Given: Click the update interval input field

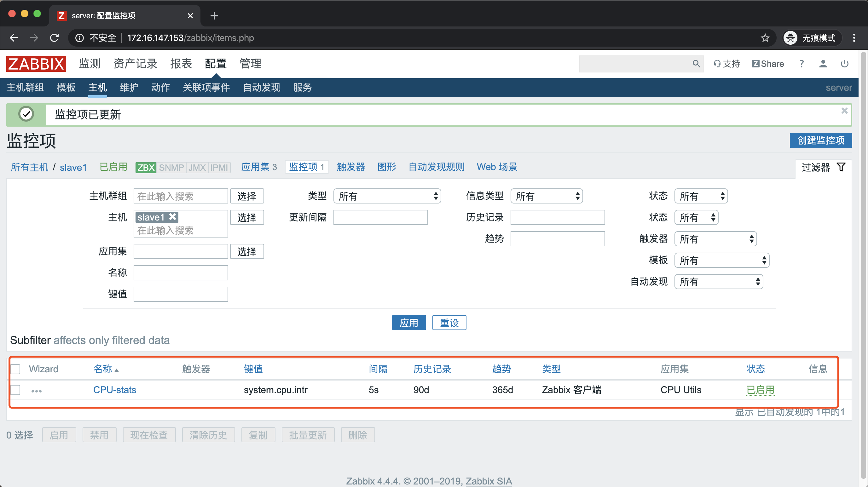Looking at the screenshot, I should 380,217.
